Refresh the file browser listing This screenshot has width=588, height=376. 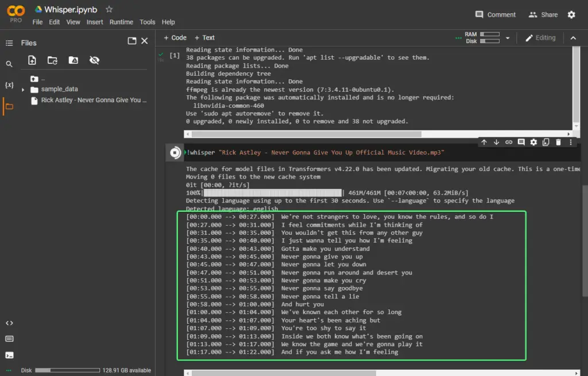[x=52, y=60]
